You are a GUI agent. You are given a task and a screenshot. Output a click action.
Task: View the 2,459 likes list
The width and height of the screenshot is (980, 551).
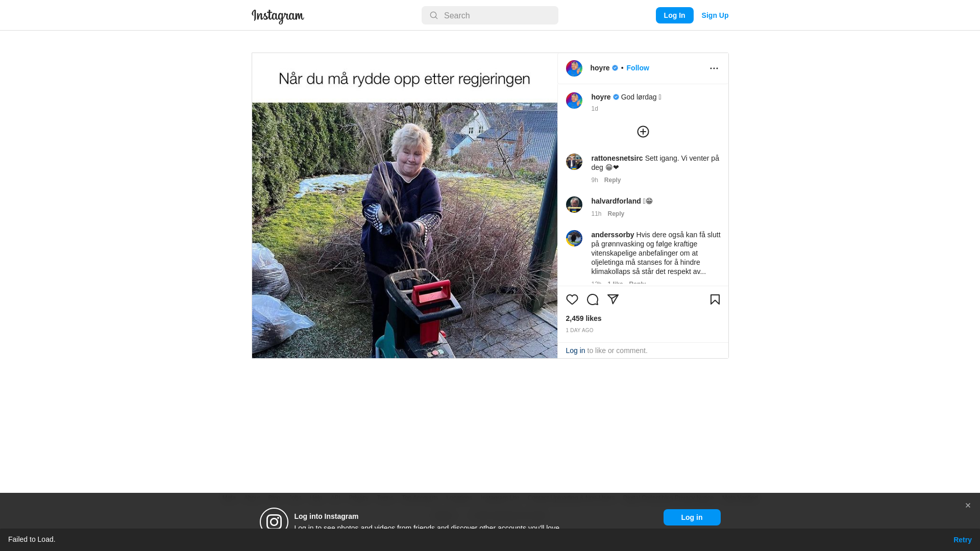[x=583, y=318]
